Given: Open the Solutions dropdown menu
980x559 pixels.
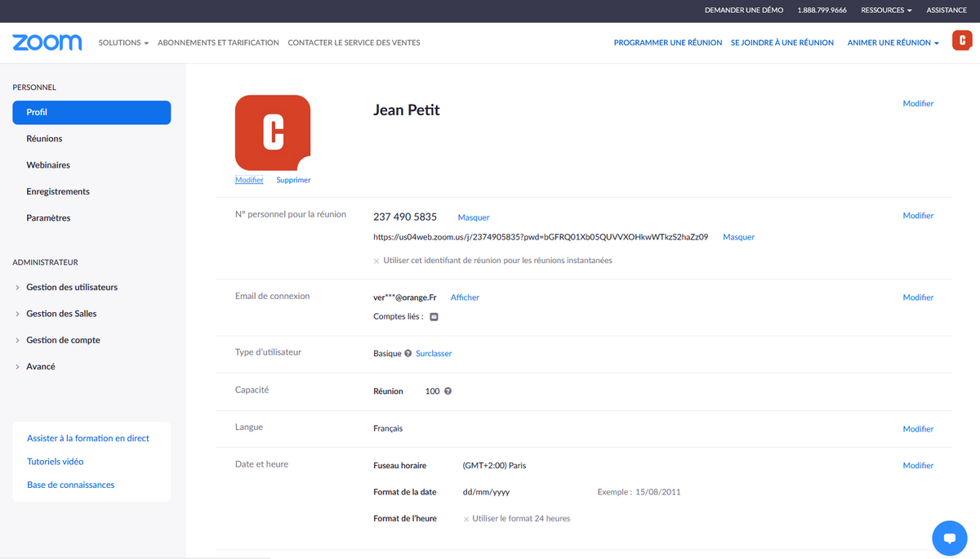Looking at the screenshot, I should click(x=123, y=42).
